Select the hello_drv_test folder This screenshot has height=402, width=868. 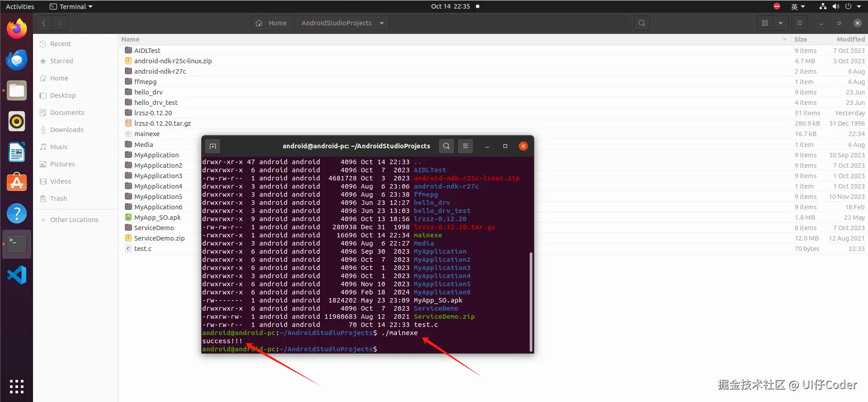tap(493, 103)
